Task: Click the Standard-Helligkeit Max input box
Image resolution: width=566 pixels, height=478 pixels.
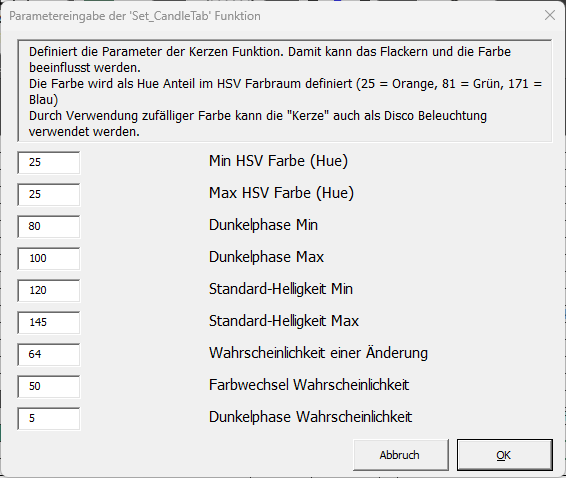Action: click(x=49, y=322)
